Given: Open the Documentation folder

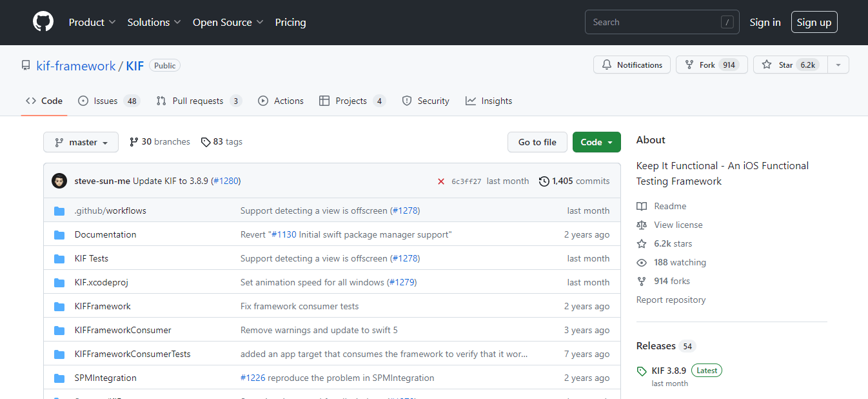Looking at the screenshot, I should click(x=105, y=235).
